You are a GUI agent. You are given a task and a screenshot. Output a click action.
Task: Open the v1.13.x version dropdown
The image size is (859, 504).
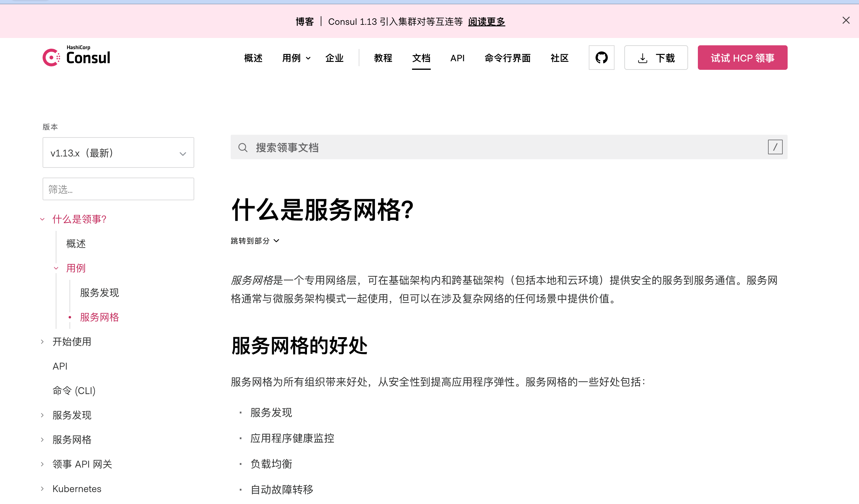point(118,153)
